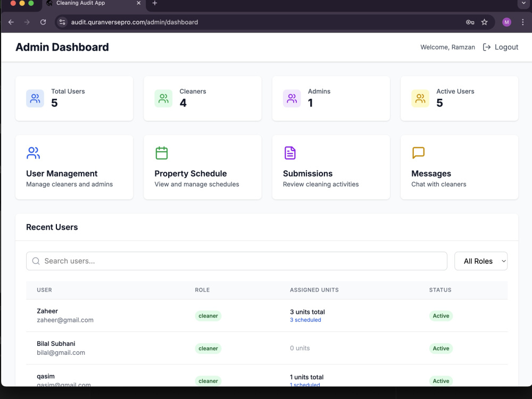
Task: Click the STATUS column header
Action: point(440,290)
